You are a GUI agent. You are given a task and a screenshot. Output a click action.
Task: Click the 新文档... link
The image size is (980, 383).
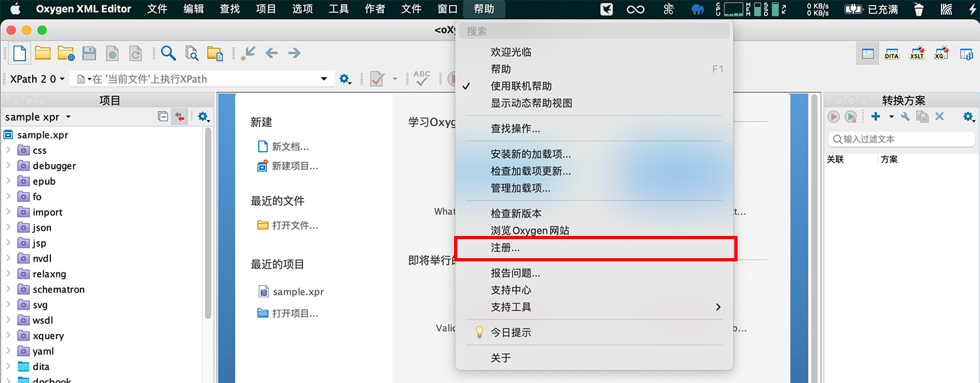[291, 146]
